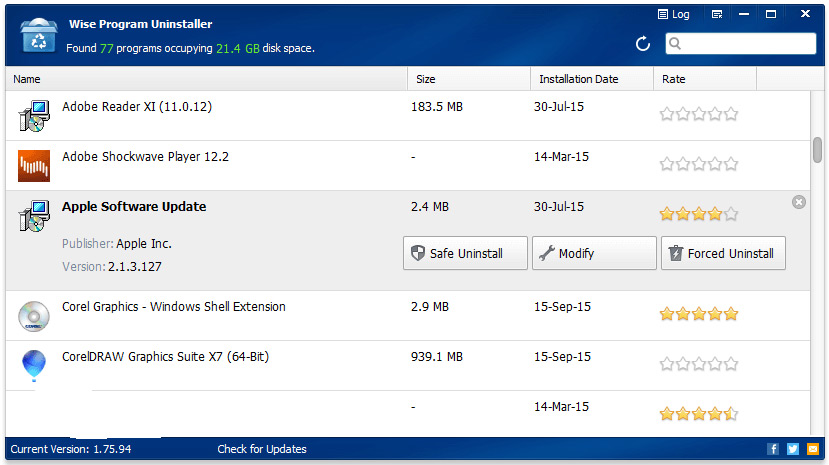829x465 pixels.
Task: Select the CorelDRAW Graphics Suite balloon icon
Action: [34, 365]
